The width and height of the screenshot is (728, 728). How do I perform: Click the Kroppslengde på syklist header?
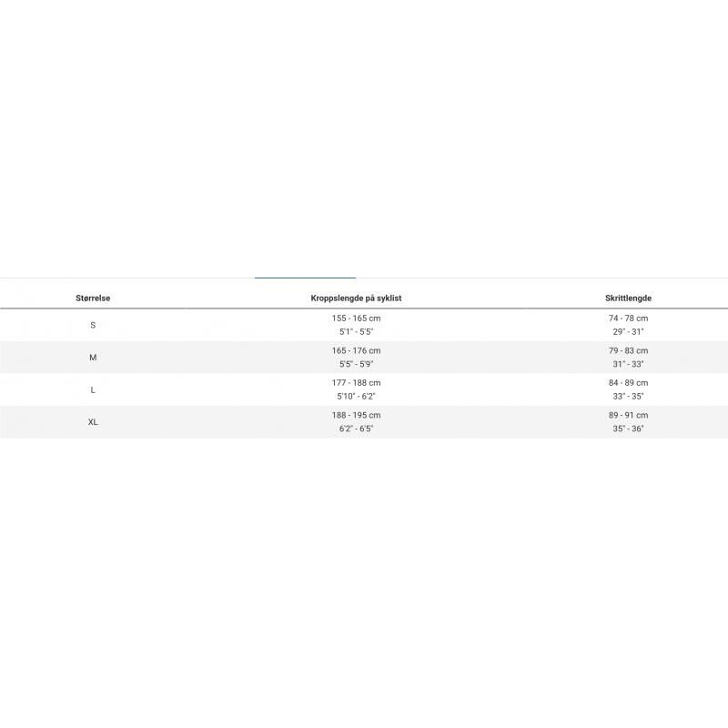click(356, 298)
